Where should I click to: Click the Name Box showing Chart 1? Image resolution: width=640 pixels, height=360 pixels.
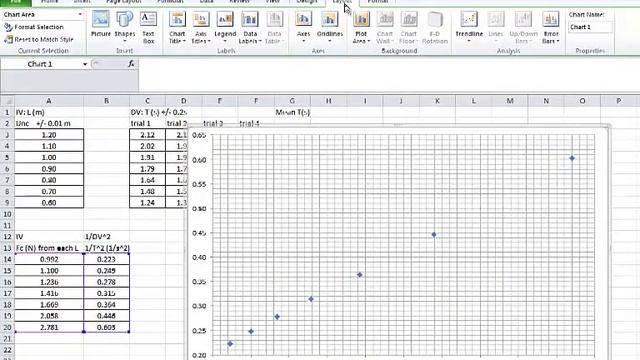click(x=40, y=64)
